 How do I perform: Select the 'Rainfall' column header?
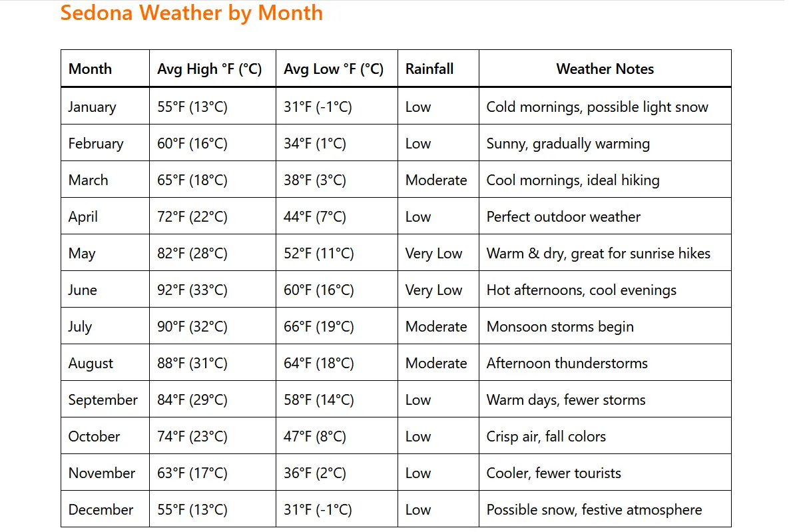pos(429,69)
